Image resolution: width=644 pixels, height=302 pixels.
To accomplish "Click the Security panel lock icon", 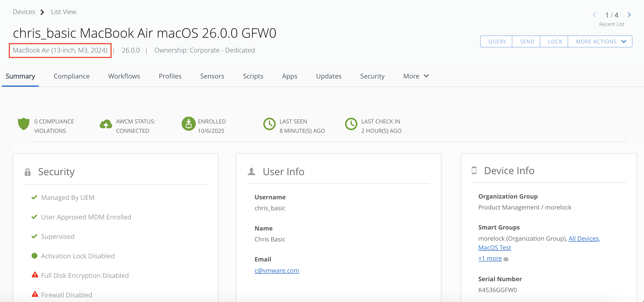I will click(28, 172).
